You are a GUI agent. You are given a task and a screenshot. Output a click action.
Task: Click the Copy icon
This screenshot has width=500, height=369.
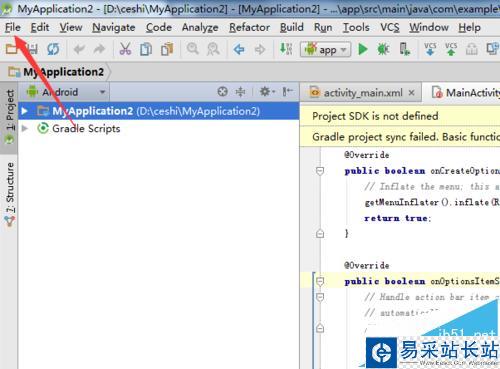pos(146,49)
